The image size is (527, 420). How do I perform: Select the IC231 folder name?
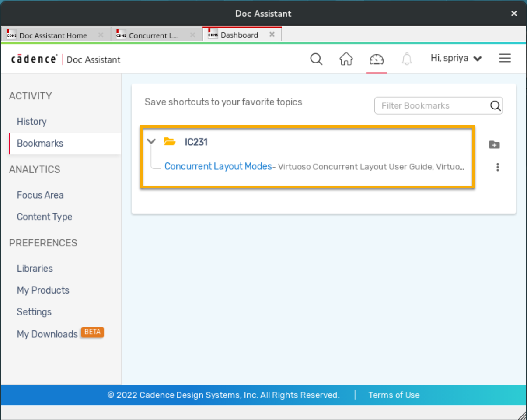pos(196,142)
